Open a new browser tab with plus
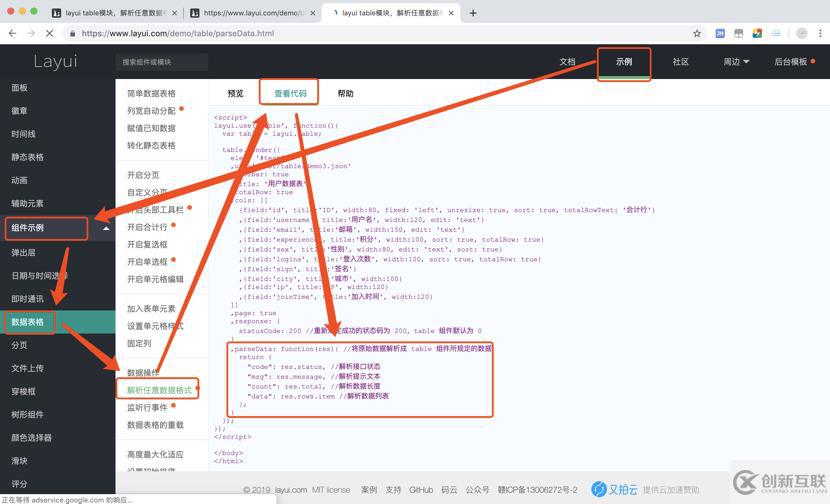The height and width of the screenshot is (504, 830). coord(473,13)
